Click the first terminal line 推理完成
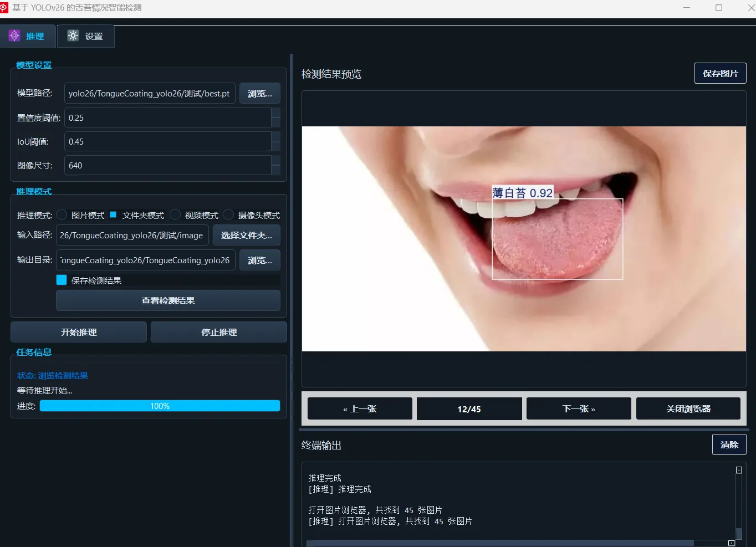 [325, 478]
